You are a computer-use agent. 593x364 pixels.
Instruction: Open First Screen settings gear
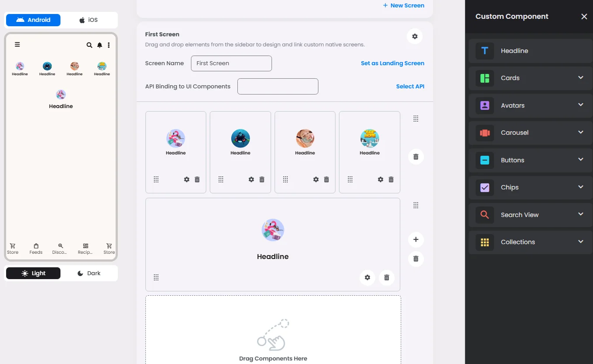pos(415,36)
